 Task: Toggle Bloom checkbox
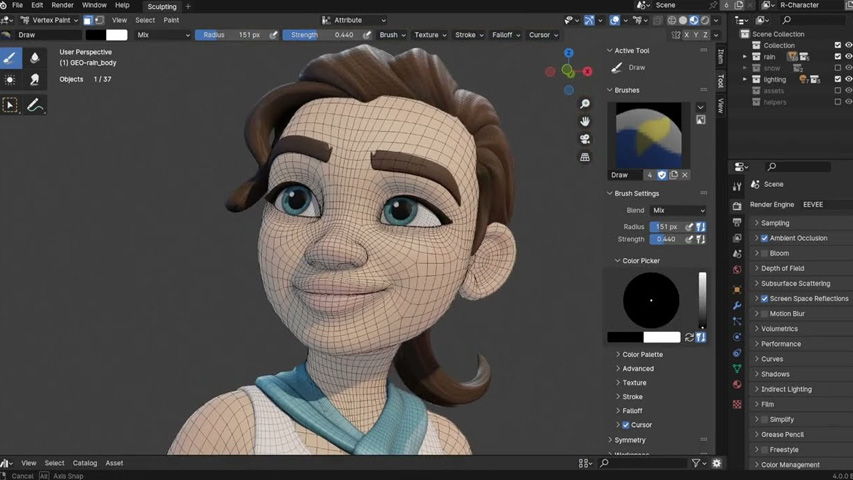tap(764, 254)
